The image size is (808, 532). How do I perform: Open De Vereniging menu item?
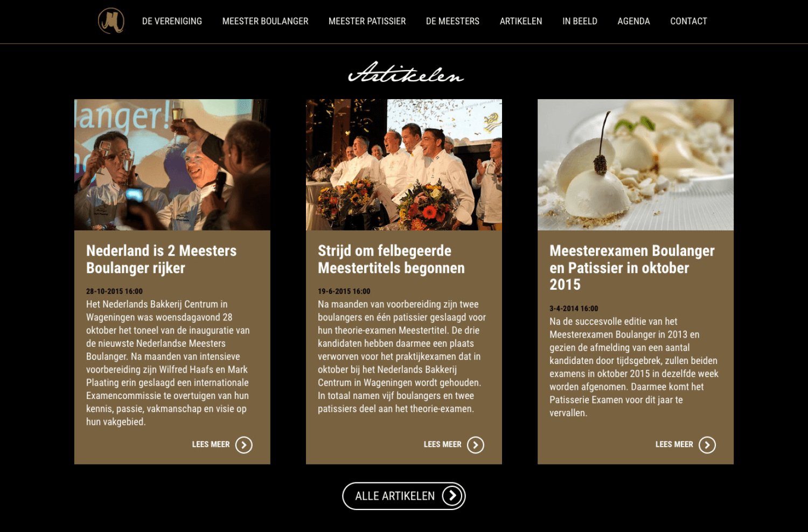(x=172, y=21)
